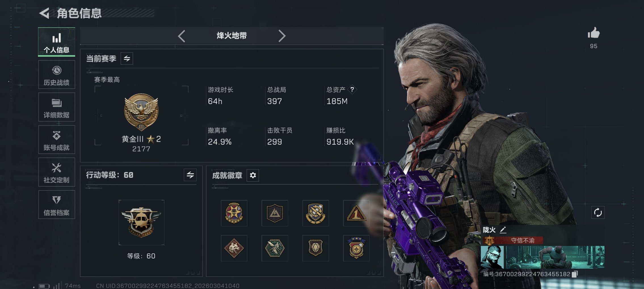This screenshot has width=644, height=289.
Task: Open the 社交定制 section
Action: (x=57, y=172)
